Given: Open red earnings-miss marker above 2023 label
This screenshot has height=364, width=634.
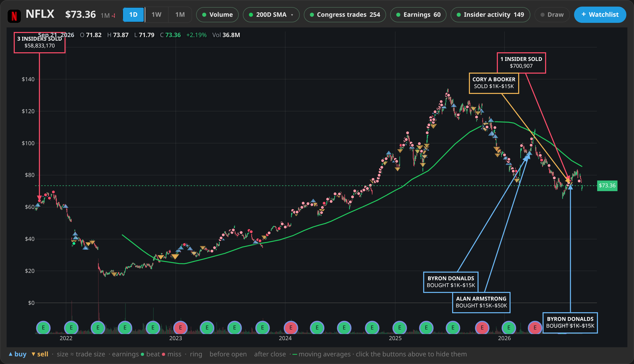Looking at the screenshot, I should tap(181, 328).
